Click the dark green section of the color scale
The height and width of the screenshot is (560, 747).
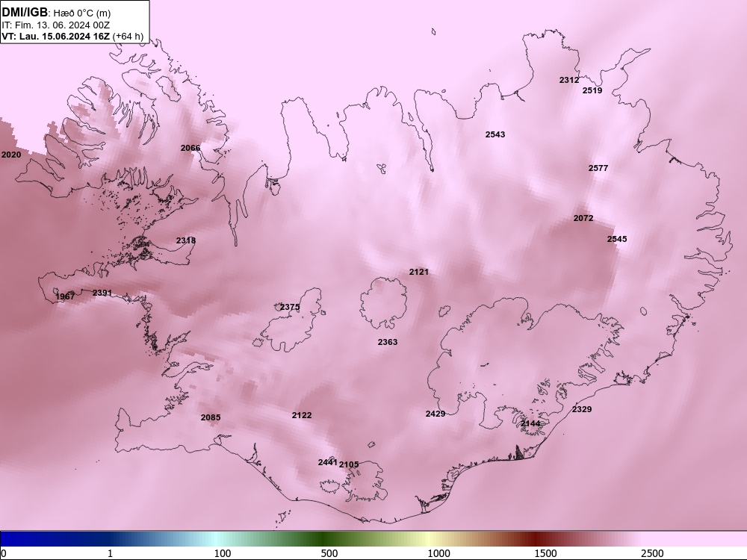324,539
